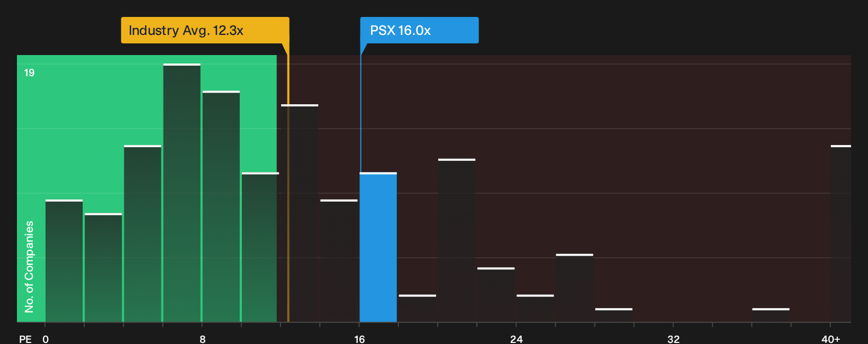Click the 40+ PE bar at far right

pos(841,233)
